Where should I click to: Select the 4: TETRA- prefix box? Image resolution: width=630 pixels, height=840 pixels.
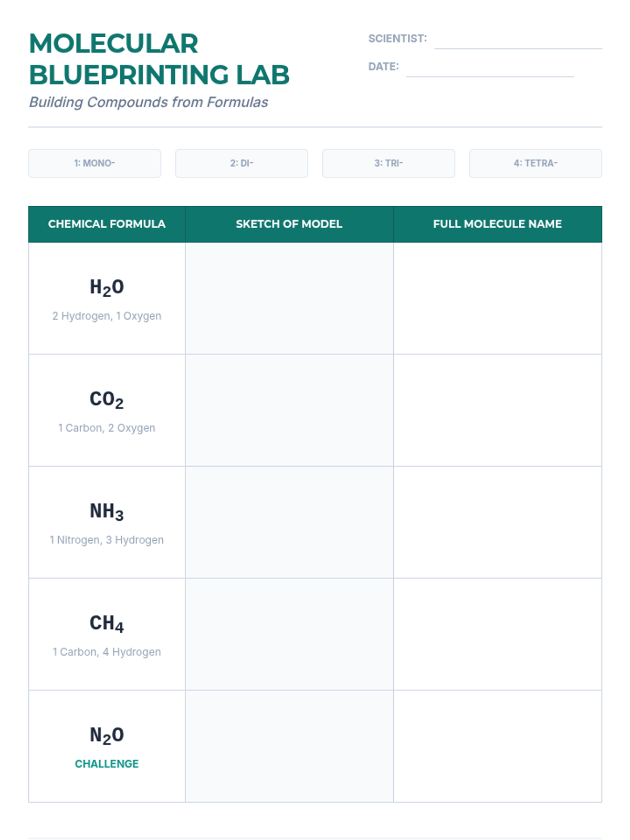pos(535,163)
